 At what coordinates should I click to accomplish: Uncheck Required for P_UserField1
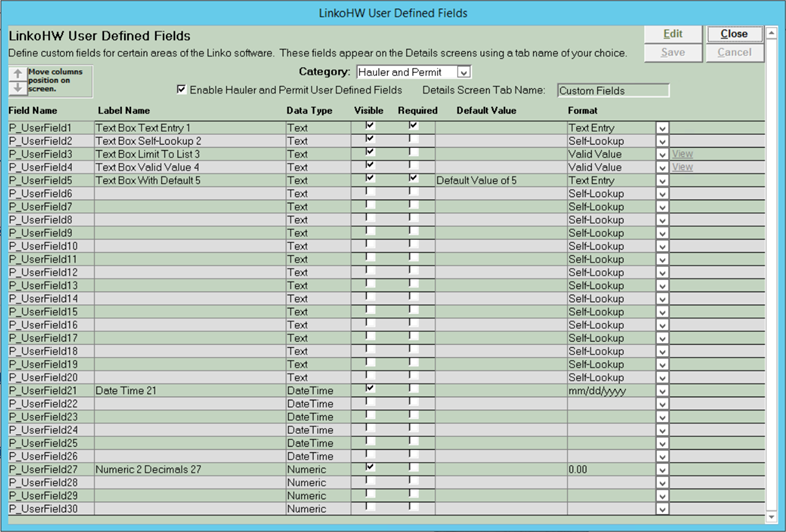point(414,125)
